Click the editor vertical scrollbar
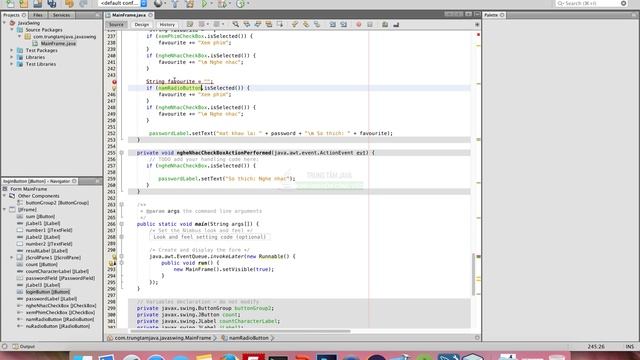 point(473,274)
